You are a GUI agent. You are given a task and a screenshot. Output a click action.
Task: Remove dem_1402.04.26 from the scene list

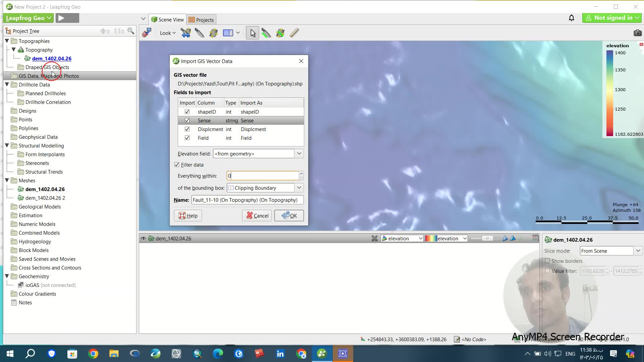(374, 238)
